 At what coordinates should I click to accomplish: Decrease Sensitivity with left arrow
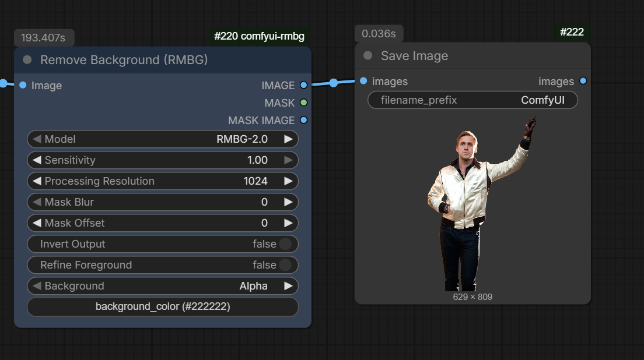click(37, 160)
